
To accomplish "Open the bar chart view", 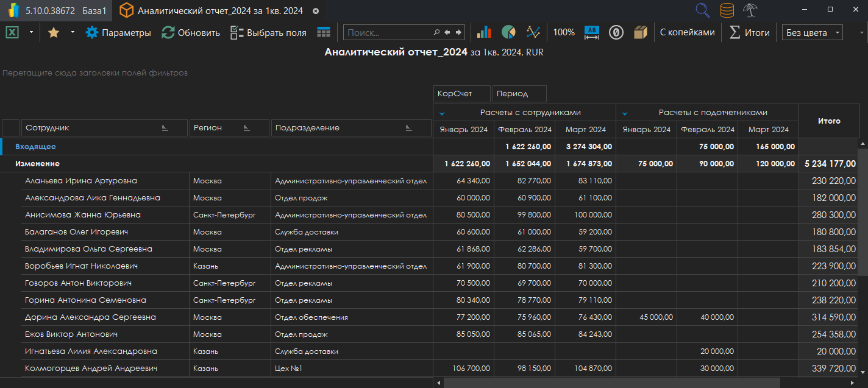I will [x=484, y=32].
